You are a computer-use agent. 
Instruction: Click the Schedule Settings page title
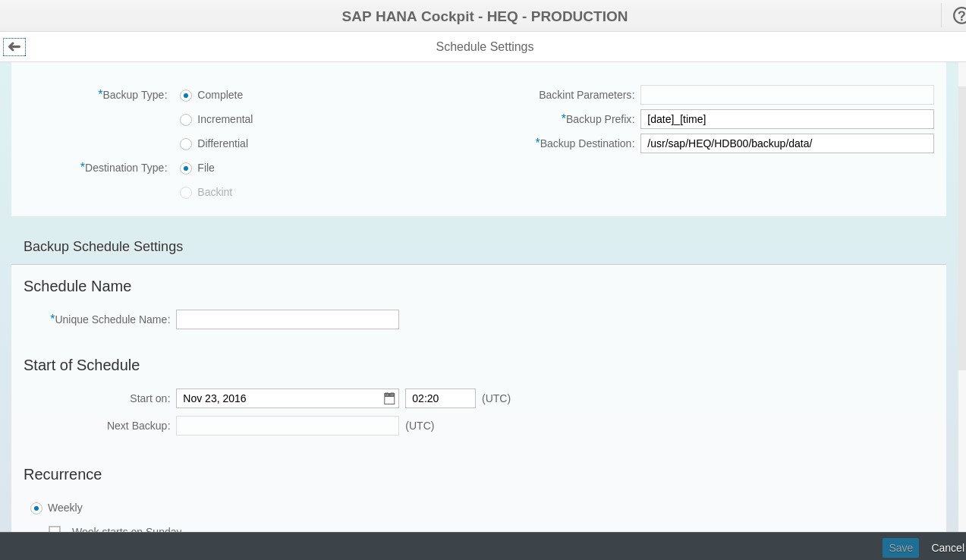point(485,46)
